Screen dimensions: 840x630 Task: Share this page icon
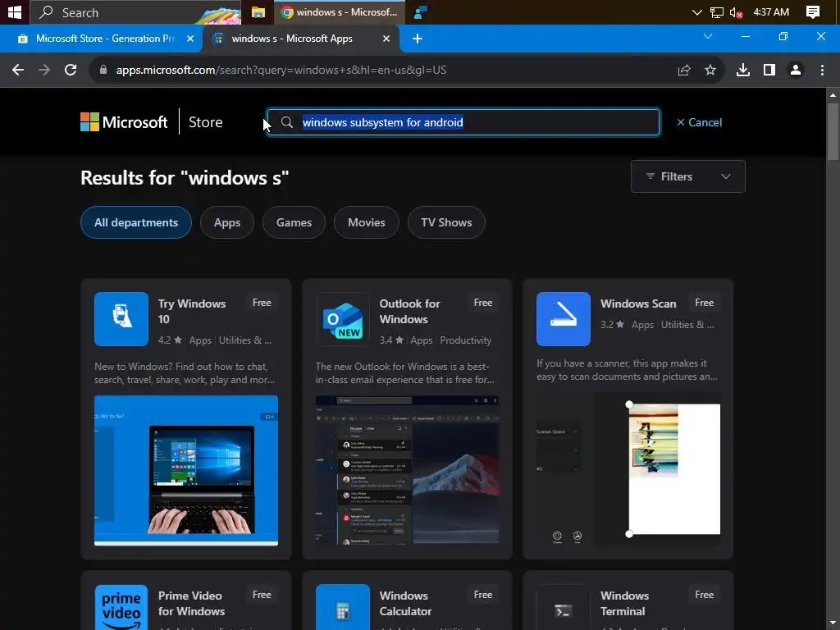684,71
